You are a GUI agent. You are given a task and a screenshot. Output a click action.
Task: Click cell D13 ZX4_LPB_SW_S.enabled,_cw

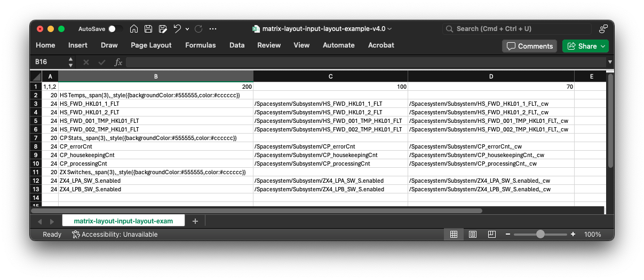491,189
